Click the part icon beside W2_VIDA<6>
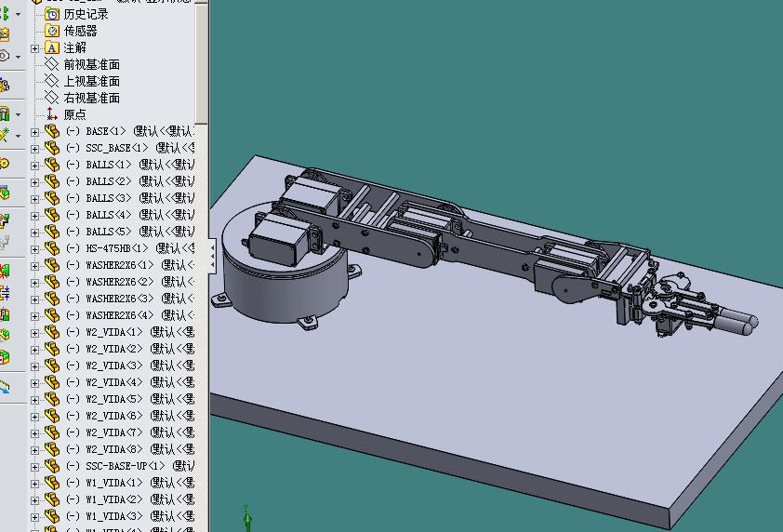Screen dimensions: 783x532 pyautogui.click(x=52, y=416)
